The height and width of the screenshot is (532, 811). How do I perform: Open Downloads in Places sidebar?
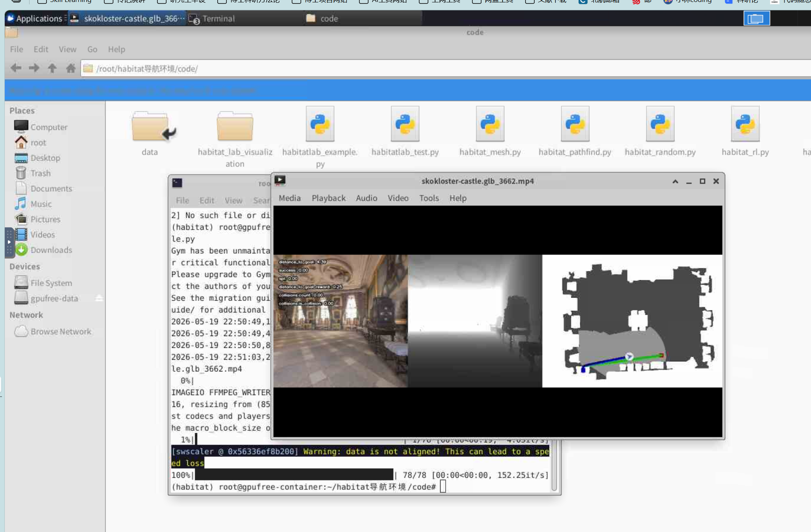[43, 250]
